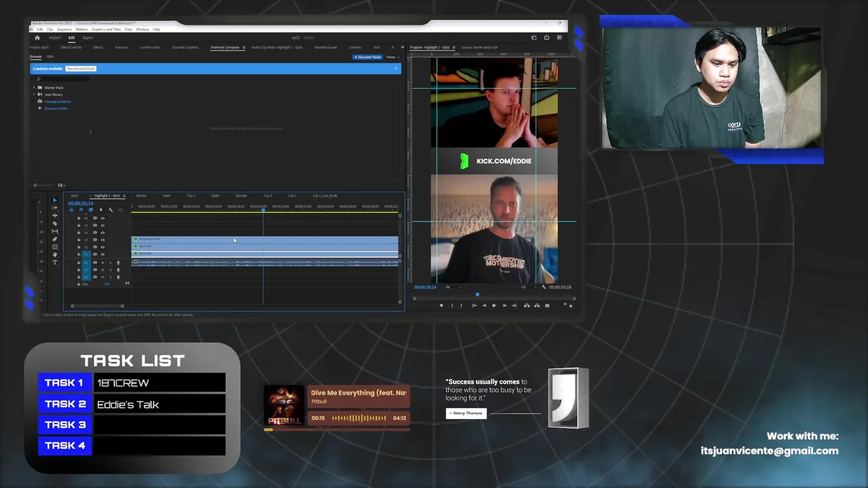Click Export Frame camera icon
868x488 pixels.
click(547, 306)
